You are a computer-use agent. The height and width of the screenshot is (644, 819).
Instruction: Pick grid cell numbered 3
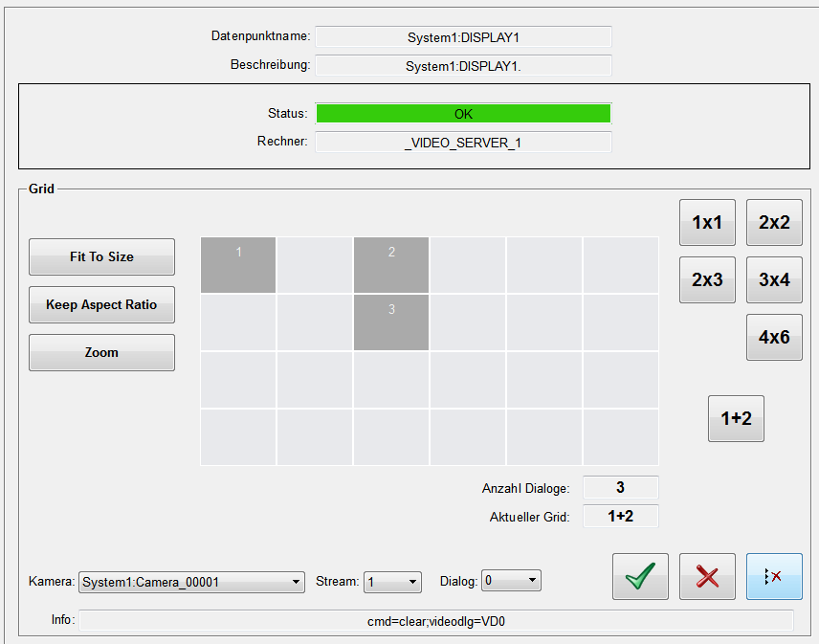tap(391, 322)
